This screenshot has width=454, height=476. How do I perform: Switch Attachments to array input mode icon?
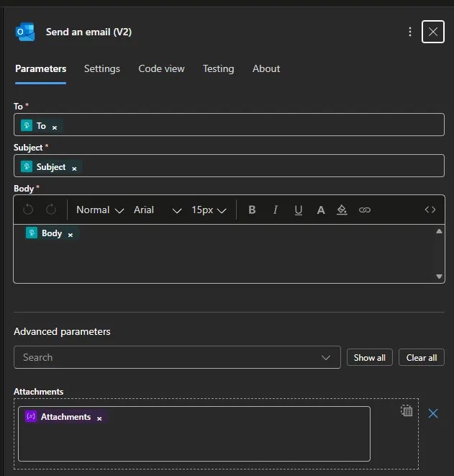point(407,410)
